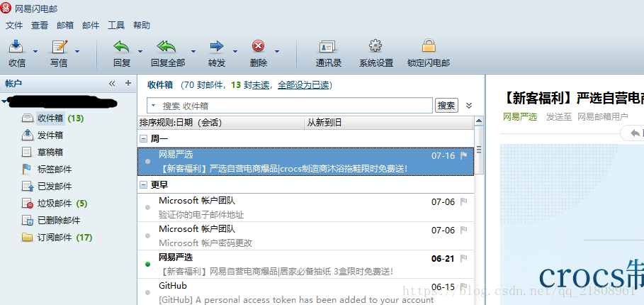Flag the 网易严选 06-21 message

point(464,259)
